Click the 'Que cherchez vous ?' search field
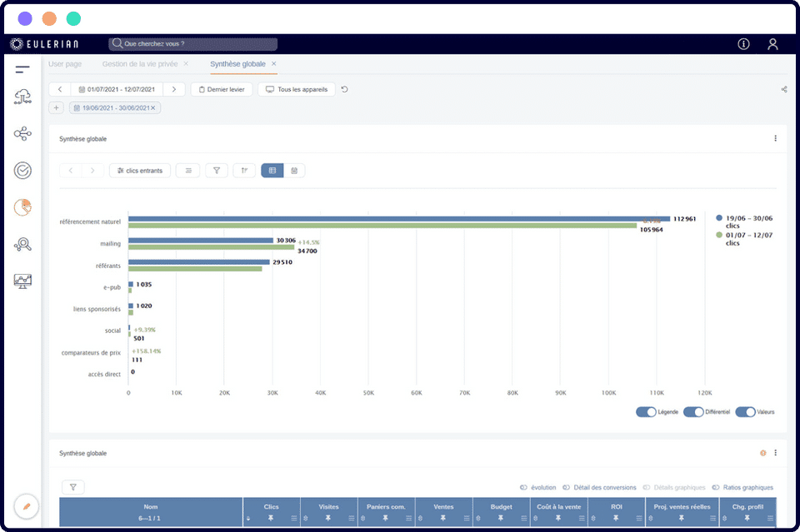 click(x=196, y=44)
